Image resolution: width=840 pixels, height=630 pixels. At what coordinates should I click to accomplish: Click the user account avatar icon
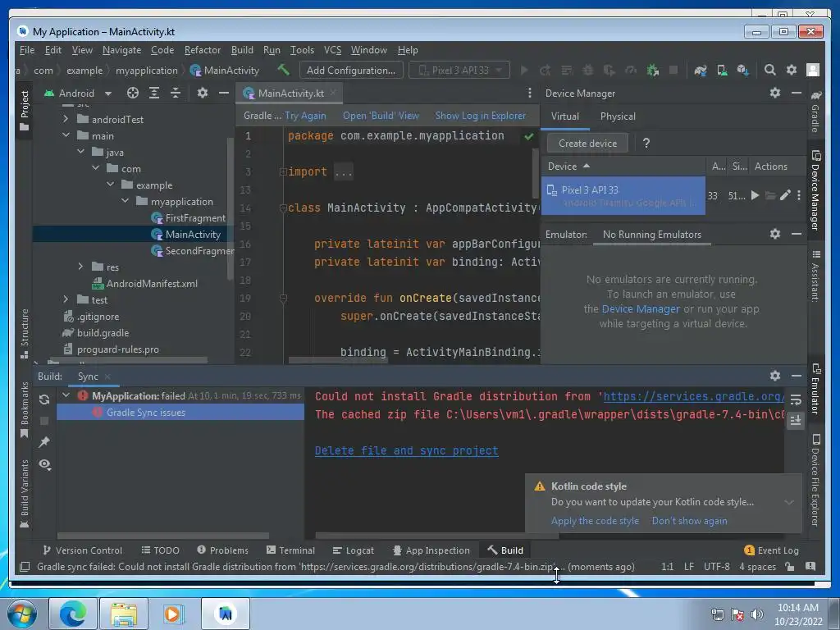pyautogui.click(x=813, y=71)
